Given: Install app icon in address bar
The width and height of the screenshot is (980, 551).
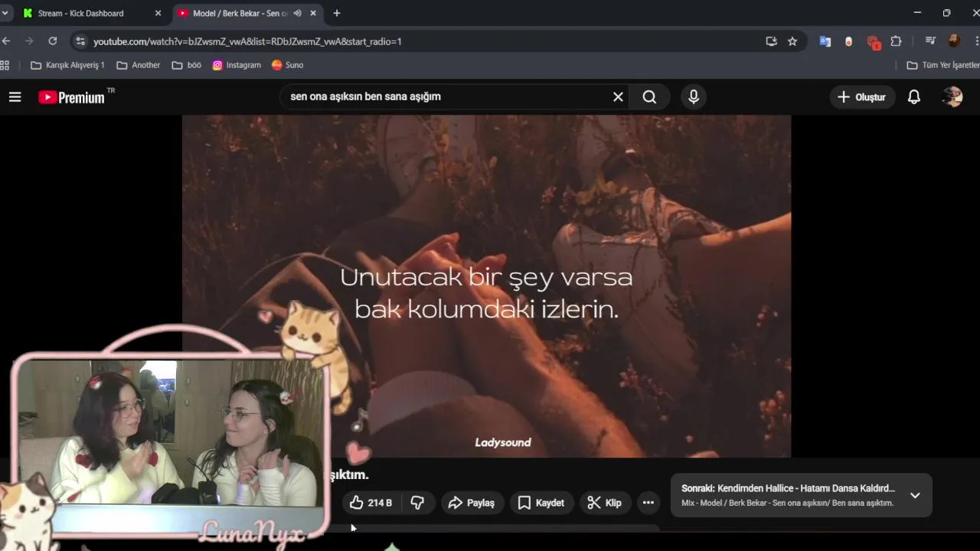Looking at the screenshot, I should [771, 41].
